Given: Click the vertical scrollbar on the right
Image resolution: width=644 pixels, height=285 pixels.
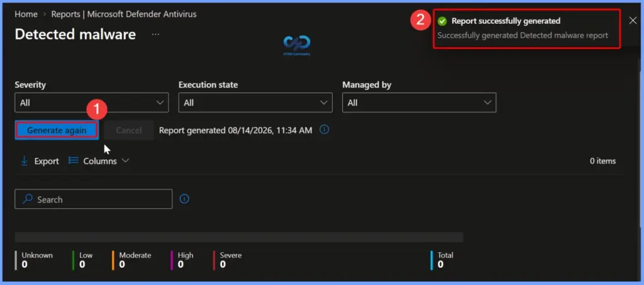Looking at the screenshot, I should (640, 143).
